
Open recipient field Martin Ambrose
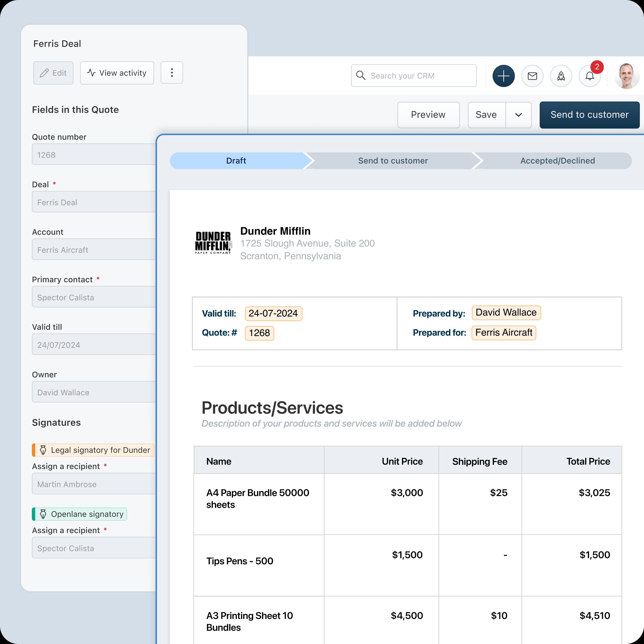click(94, 484)
